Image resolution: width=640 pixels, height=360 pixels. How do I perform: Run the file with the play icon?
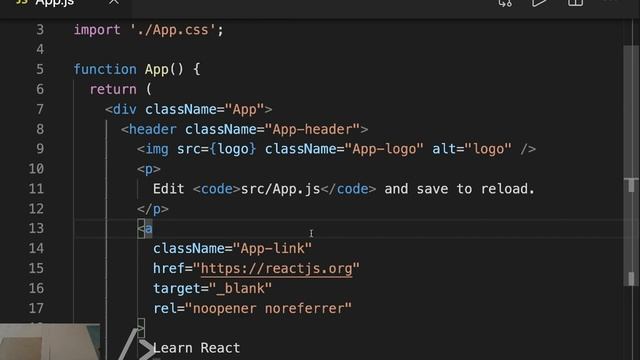(539, 3)
